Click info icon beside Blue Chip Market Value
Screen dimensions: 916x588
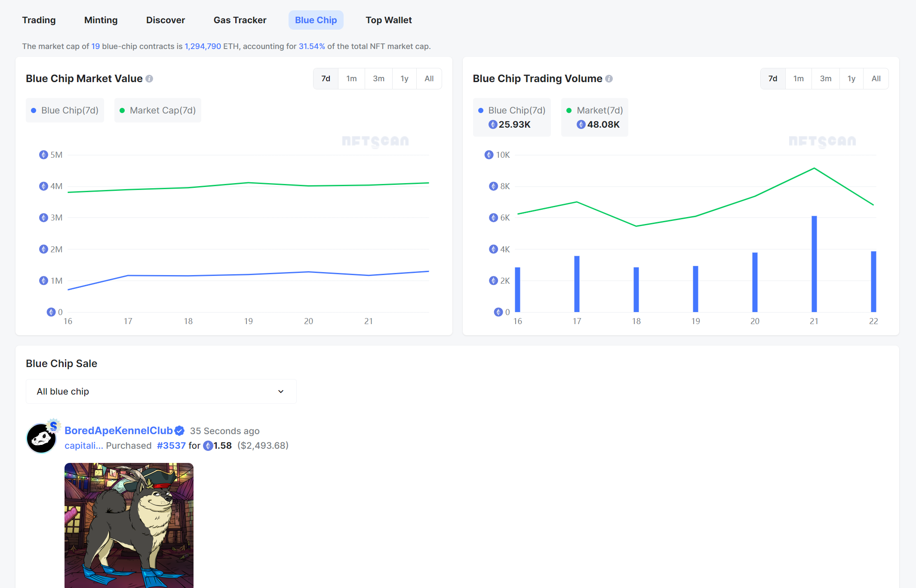[149, 79]
